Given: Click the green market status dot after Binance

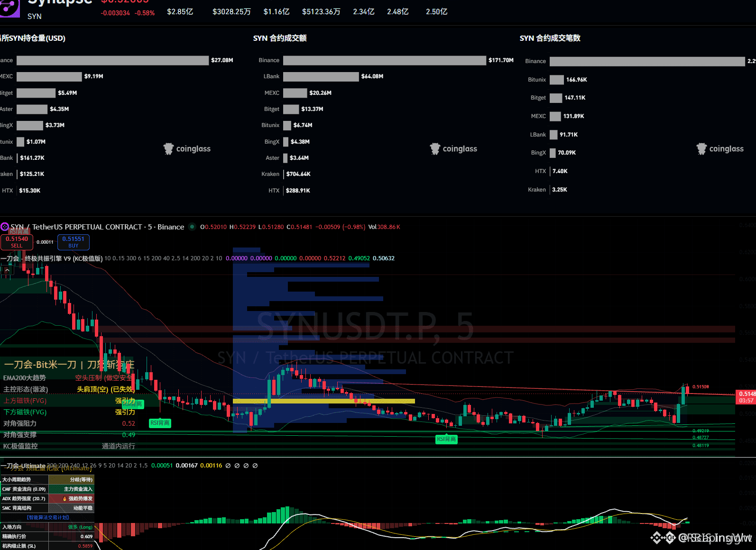Looking at the screenshot, I should [x=192, y=227].
